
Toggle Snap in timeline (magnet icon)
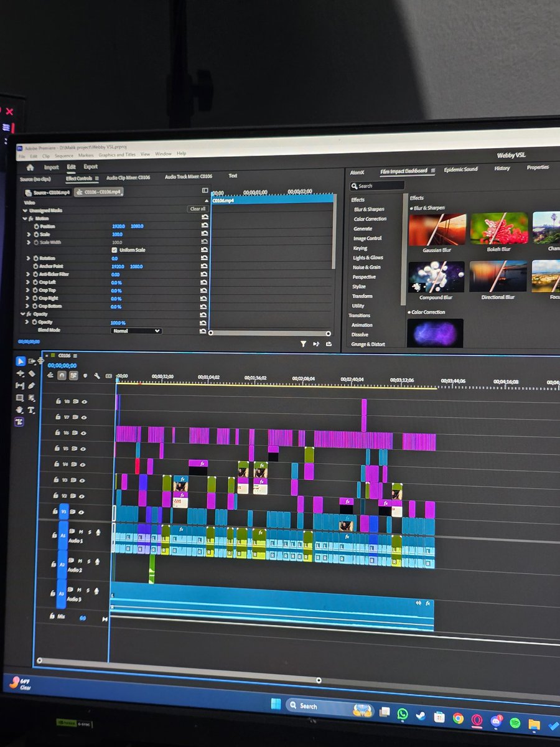click(61, 376)
